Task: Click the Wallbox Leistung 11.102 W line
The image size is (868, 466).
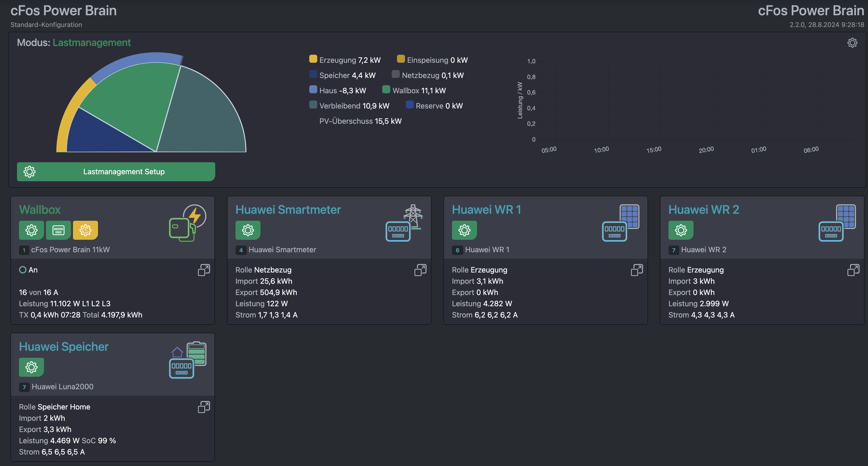Action: coord(65,303)
